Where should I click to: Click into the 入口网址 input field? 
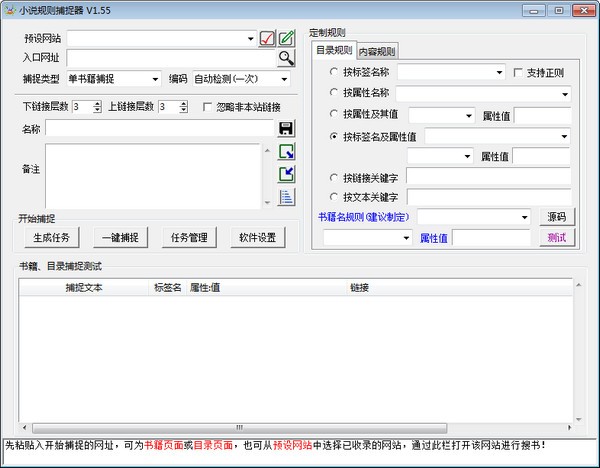170,58
